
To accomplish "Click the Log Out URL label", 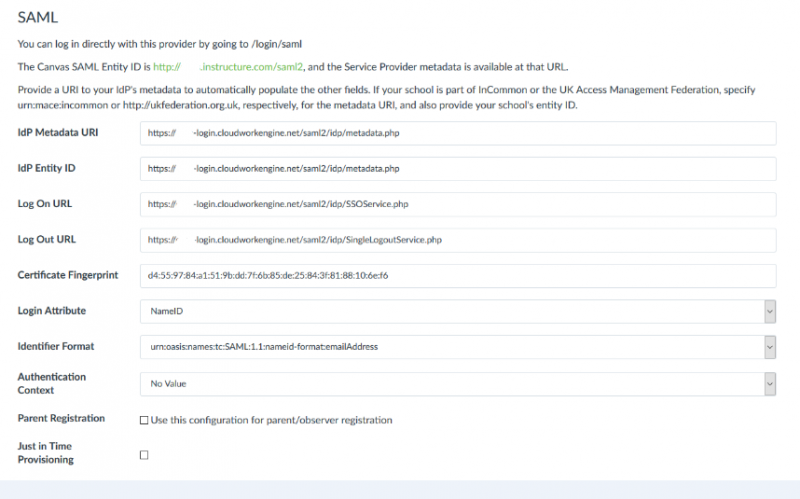I will (46, 240).
